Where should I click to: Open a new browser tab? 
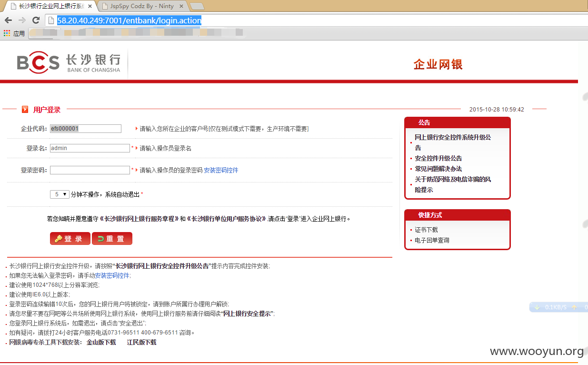click(x=197, y=6)
